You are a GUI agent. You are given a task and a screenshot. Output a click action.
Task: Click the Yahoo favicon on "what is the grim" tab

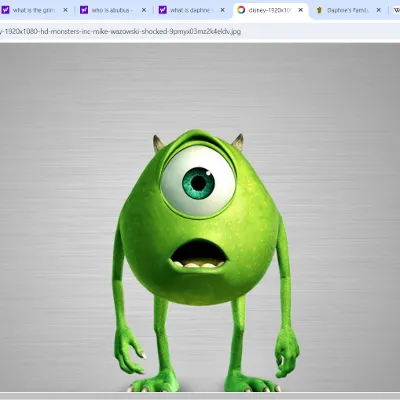click(x=5, y=10)
